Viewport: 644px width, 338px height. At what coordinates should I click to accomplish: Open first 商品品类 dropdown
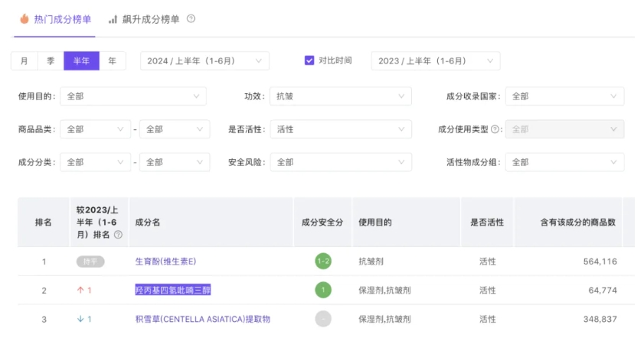[95, 129]
